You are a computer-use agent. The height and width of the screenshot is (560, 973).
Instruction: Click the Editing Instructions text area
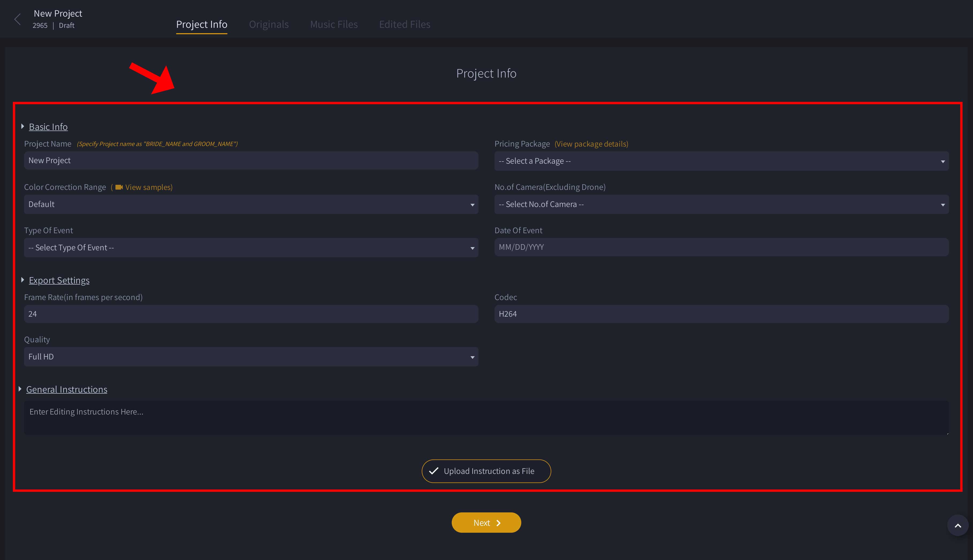[x=486, y=418]
